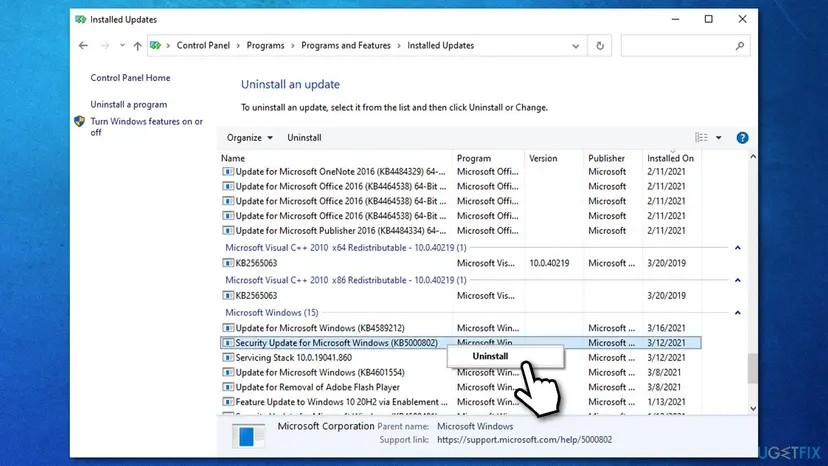Click the Uninstall toolbar button

tap(304, 138)
